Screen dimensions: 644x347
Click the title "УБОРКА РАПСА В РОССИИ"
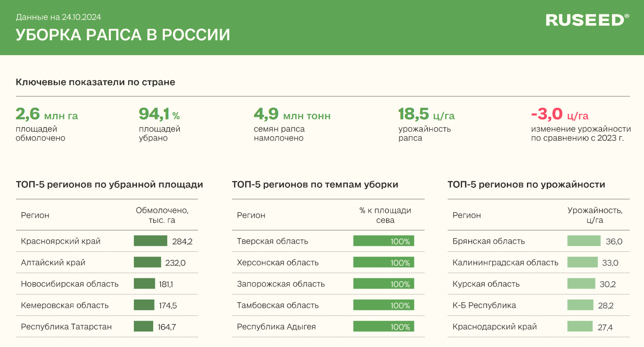(x=123, y=35)
